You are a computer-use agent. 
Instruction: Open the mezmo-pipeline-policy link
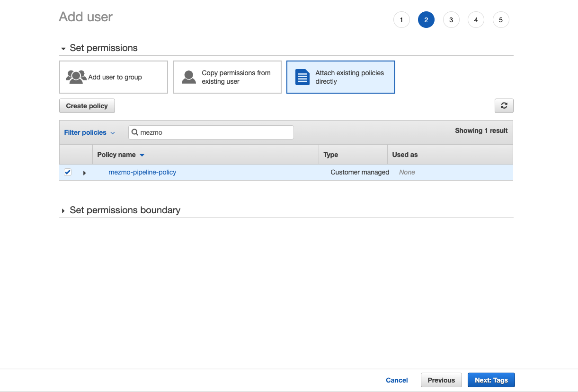(142, 172)
